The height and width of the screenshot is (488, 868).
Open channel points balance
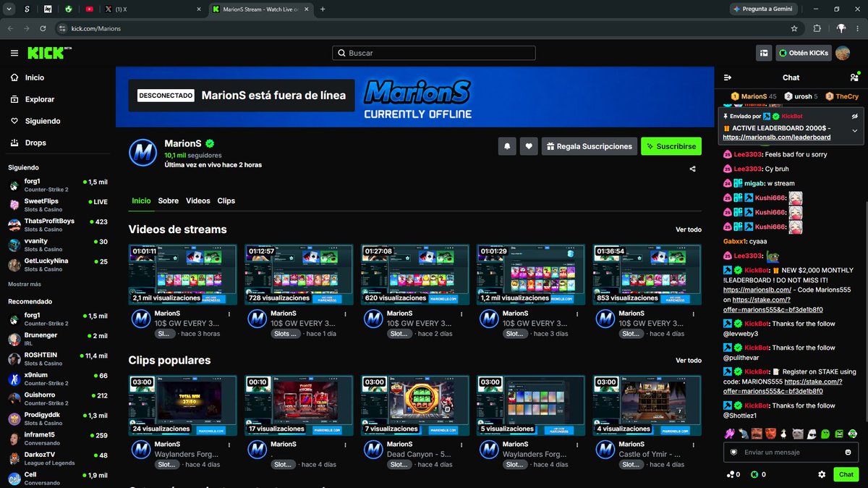tap(733, 474)
